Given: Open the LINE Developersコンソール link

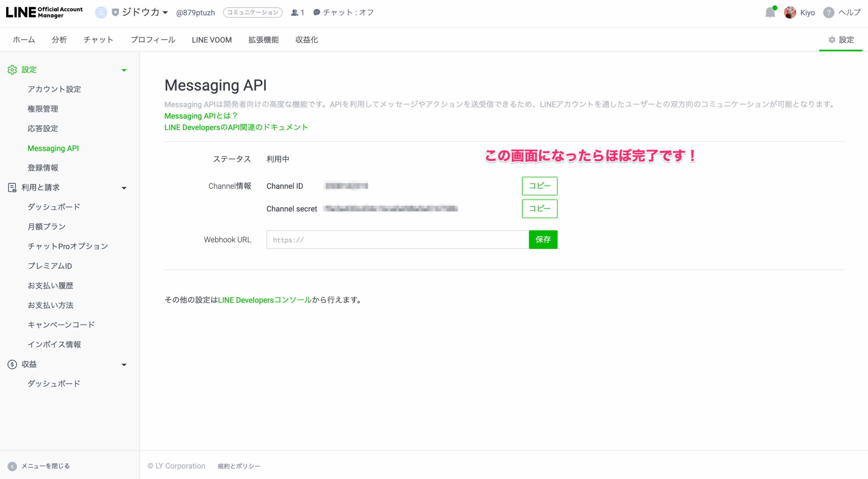Looking at the screenshot, I should point(265,300).
